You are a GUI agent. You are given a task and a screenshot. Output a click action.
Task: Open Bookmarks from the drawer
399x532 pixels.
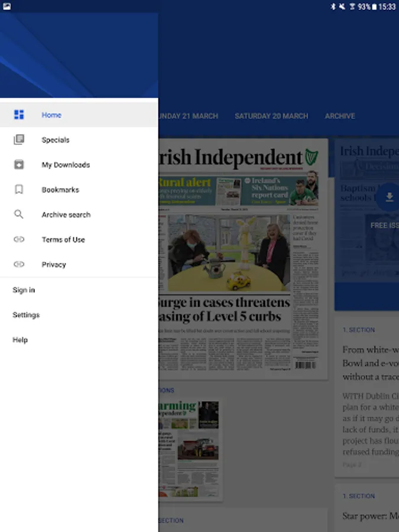coord(79,189)
